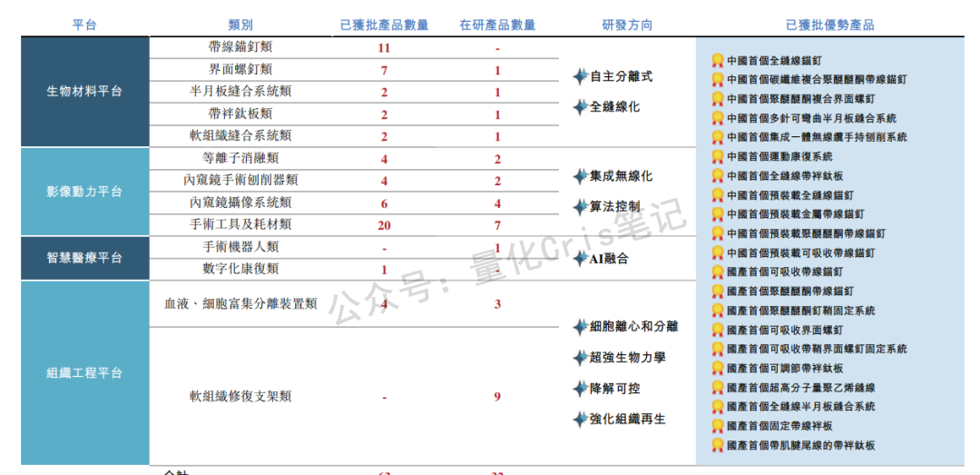Viewport: 980px width, 475px height.
Task: Click the medal icon for 國產首個可調節帶袢鈦板
Action: tap(718, 369)
